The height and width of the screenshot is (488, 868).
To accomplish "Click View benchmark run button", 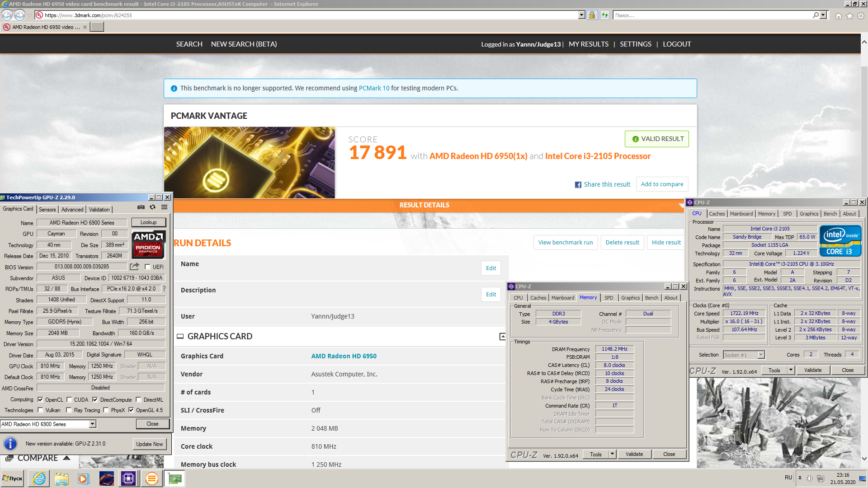I will (566, 243).
